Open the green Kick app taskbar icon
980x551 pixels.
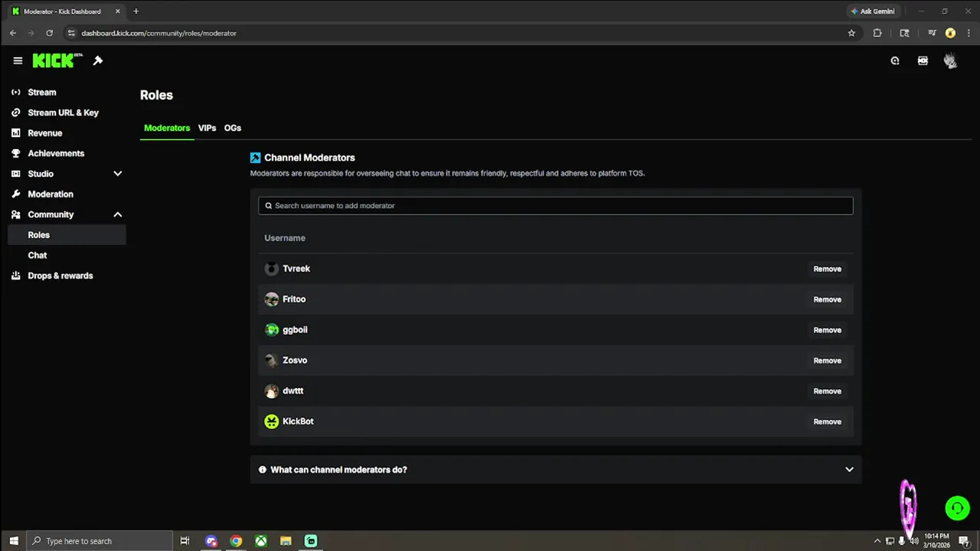311,541
